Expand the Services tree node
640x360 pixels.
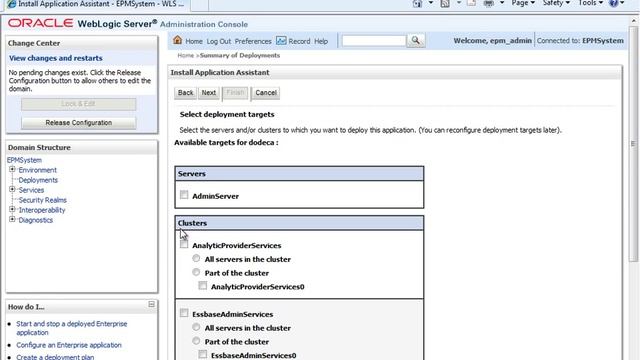(12, 189)
